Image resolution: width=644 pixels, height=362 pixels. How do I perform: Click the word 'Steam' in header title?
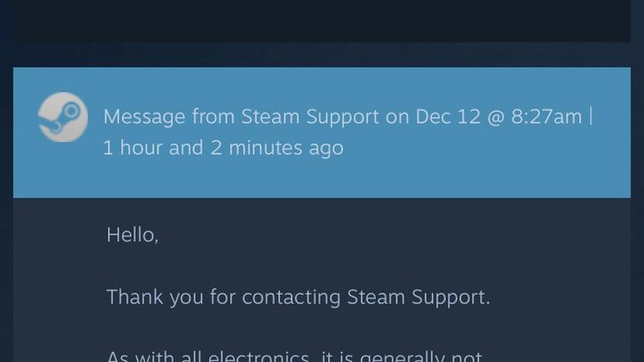(270, 116)
